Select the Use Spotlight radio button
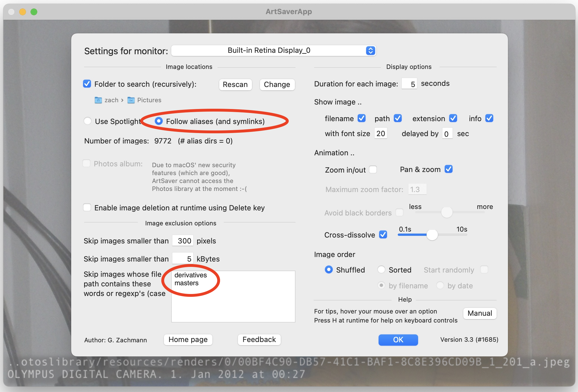Screen dimensions: 578x392 pyautogui.click(x=88, y=121)
